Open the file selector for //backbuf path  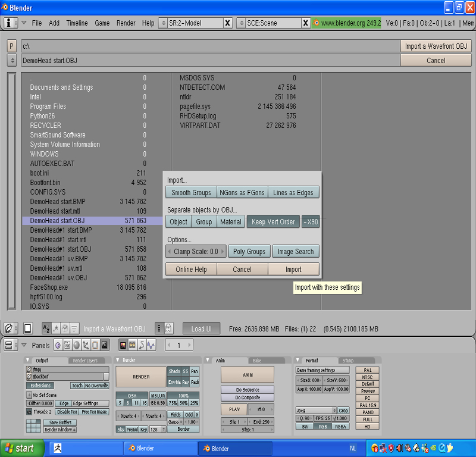point(29,377)
